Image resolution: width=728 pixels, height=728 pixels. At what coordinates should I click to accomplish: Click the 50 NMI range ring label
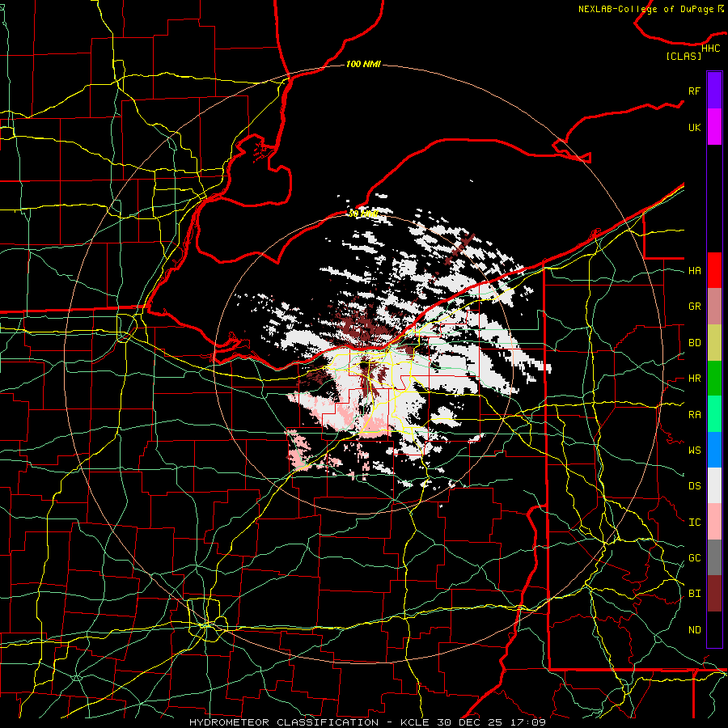tap(363, 214)
